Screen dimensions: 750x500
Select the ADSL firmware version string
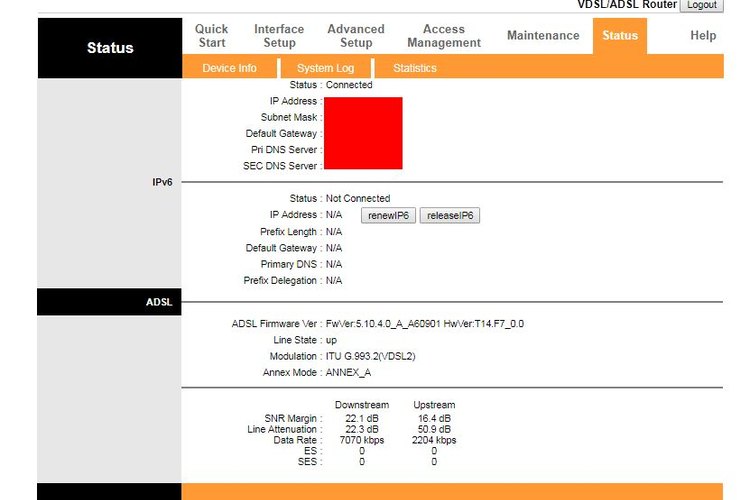(x=425, y=324)
